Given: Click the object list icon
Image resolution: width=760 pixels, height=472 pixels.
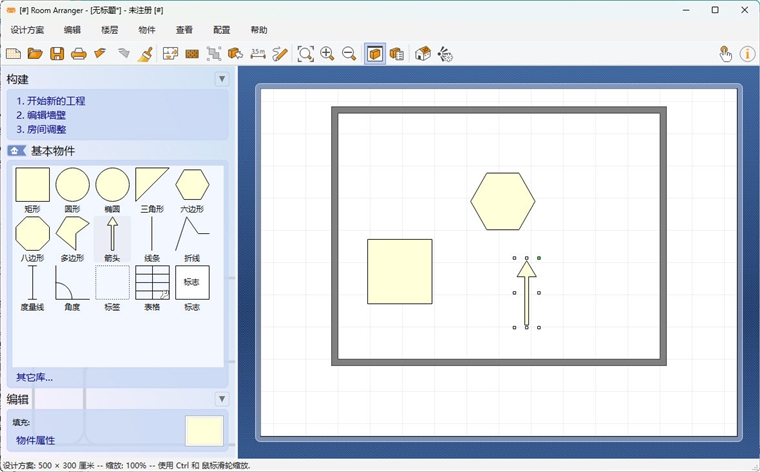Looking at the screenshot, I should coord(397,53).
